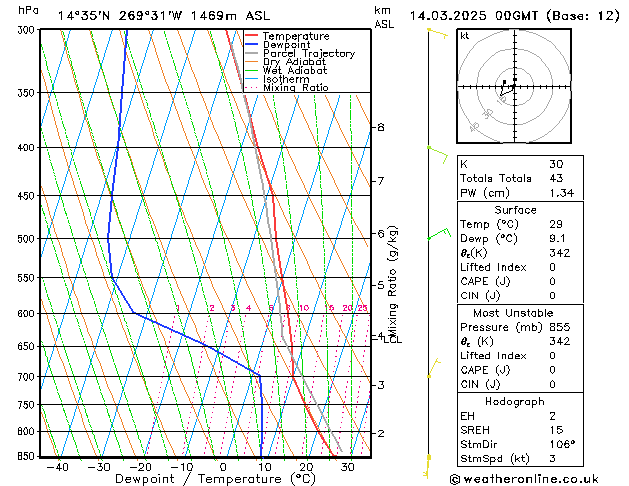This screenshot has height=486, width=629.
Task: Click the mixing ratio '1' label
Action: click(x=178, y=308)
